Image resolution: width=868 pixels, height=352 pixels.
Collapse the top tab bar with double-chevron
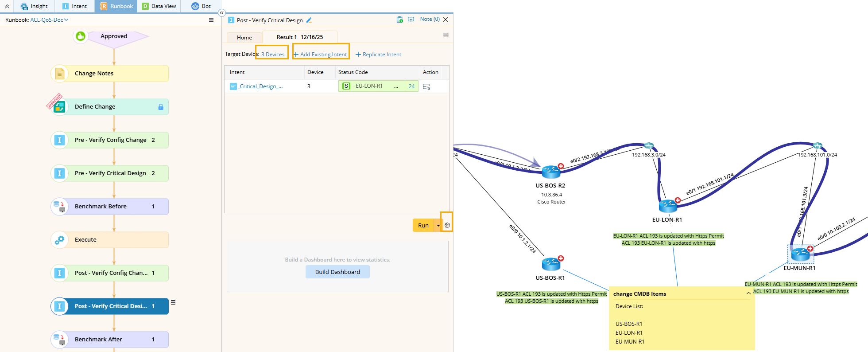click(7, 6)
